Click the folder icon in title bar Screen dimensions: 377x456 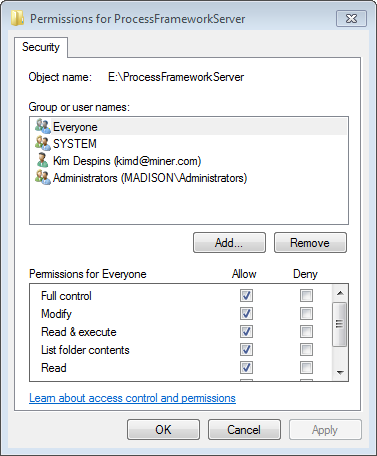(17, 18)
